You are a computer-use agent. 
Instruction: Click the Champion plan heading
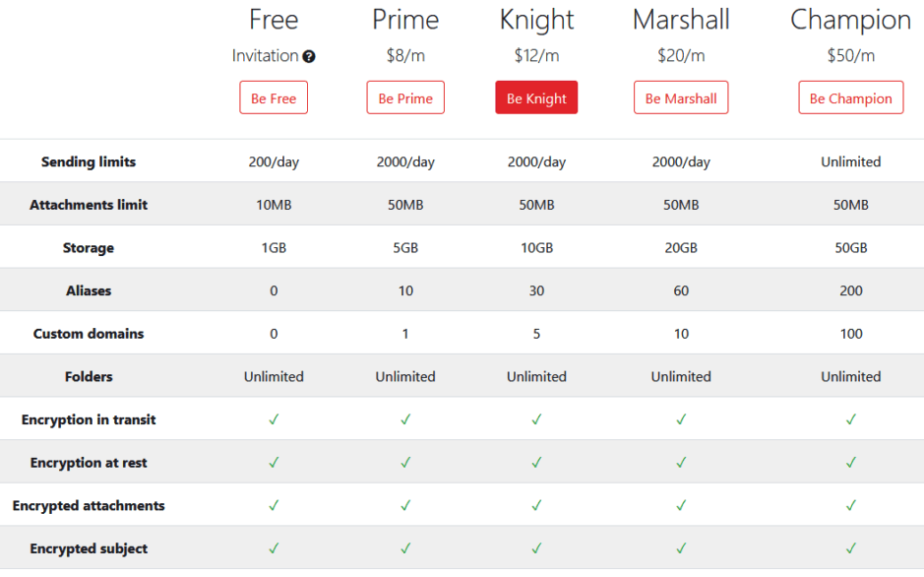click(x=851, y=20)
